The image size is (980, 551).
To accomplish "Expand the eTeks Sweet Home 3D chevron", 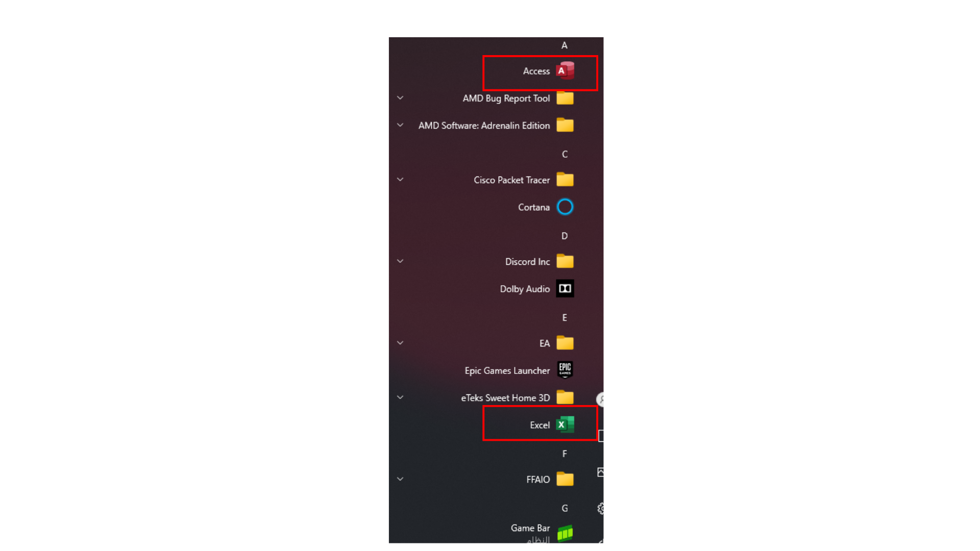I will [400, 397].
